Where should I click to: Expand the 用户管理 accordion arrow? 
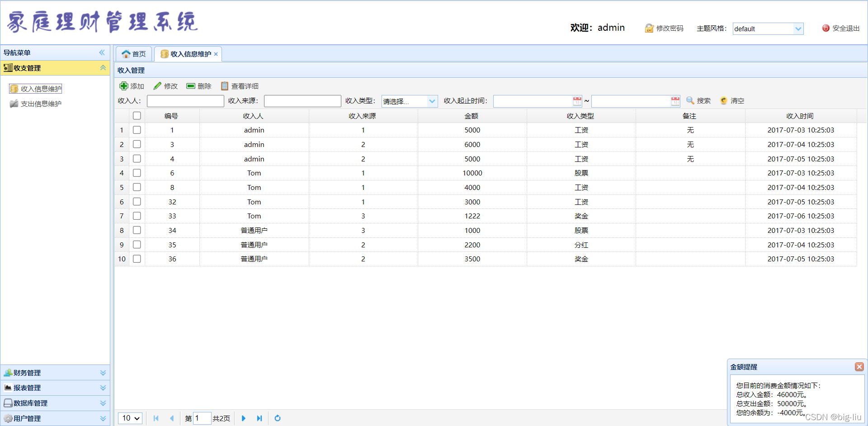tap(103, 418)
